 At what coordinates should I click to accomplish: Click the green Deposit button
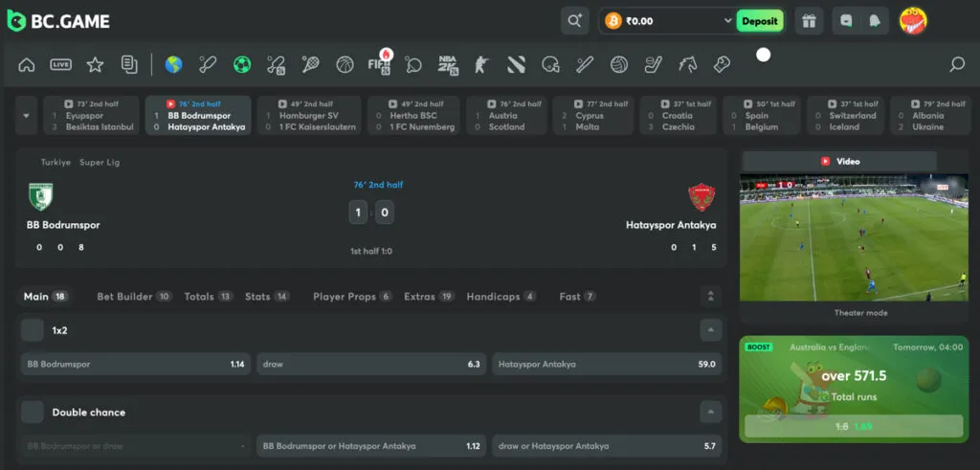point(759,21)
